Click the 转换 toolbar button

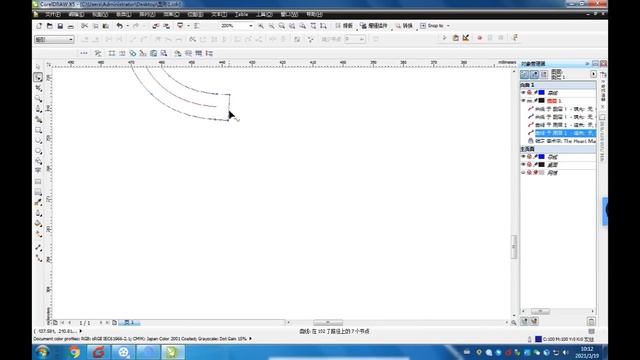point(404,26)
